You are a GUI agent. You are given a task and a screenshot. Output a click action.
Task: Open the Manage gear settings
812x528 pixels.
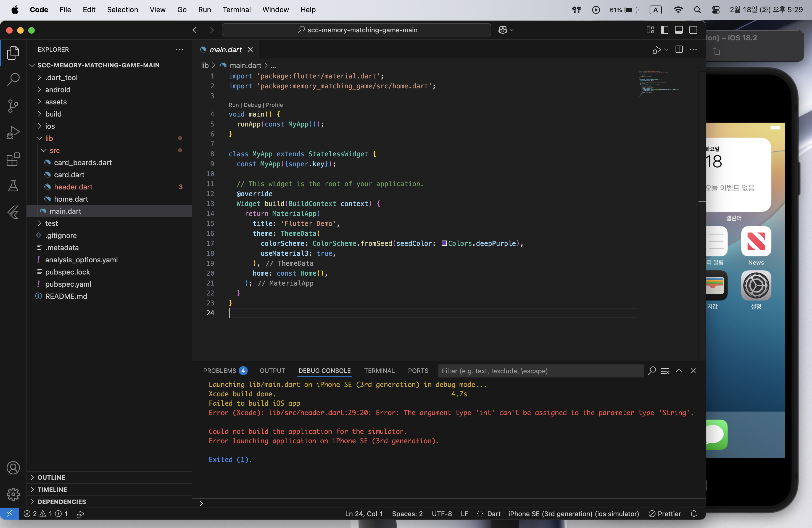pyautogui.click(x=13, y=494)
